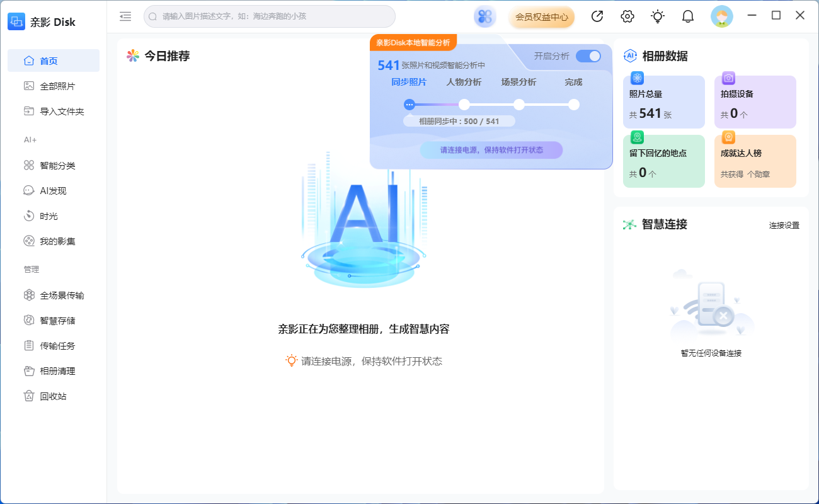This screenshot has height=504, width=819.
Task: Open the share/export arrow icon
Action: tap(597, 17)
